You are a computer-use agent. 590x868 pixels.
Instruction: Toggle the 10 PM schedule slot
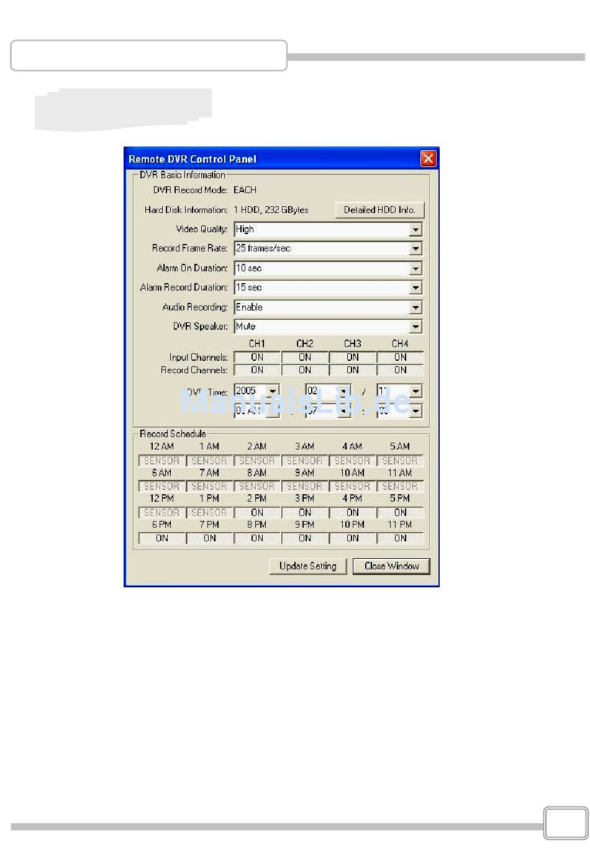click(x=353, y=538)
